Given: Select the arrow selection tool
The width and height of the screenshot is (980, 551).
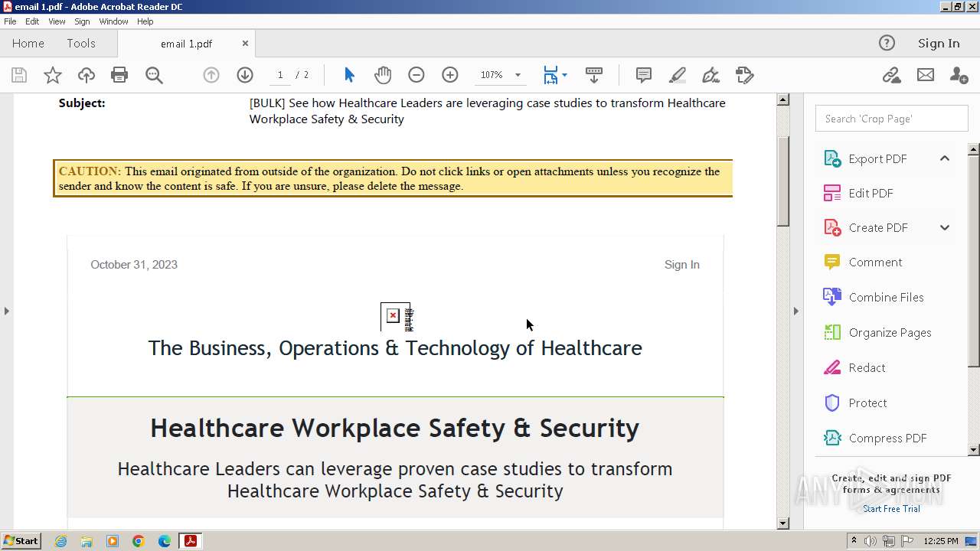Looking at the screenshot, I should pyautogui.click(x=349, y=75).
